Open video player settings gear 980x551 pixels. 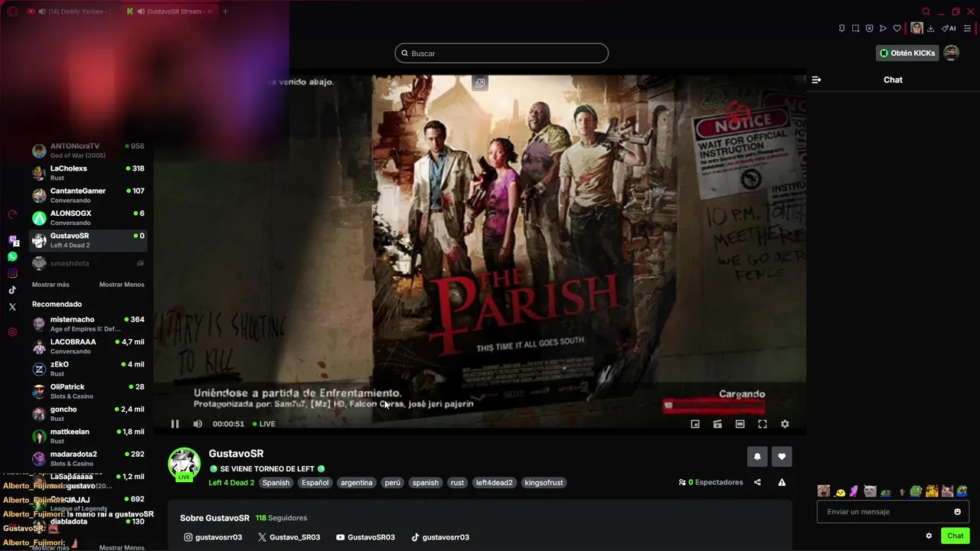[785, 424]
